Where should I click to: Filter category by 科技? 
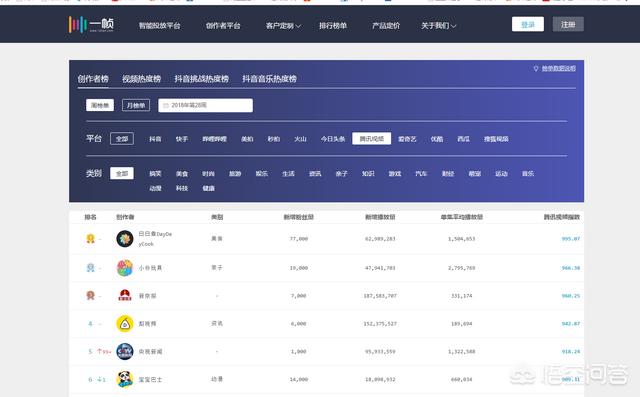point(182,188)
